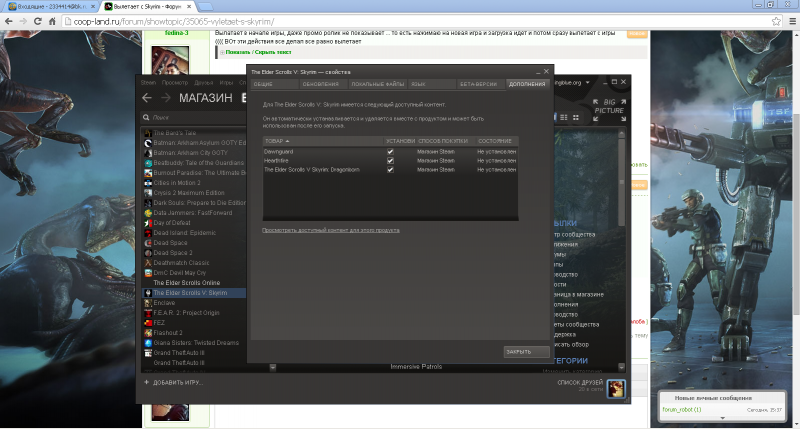
Task: Click the ЗАКРЫТЬ button
Action: 527,351
